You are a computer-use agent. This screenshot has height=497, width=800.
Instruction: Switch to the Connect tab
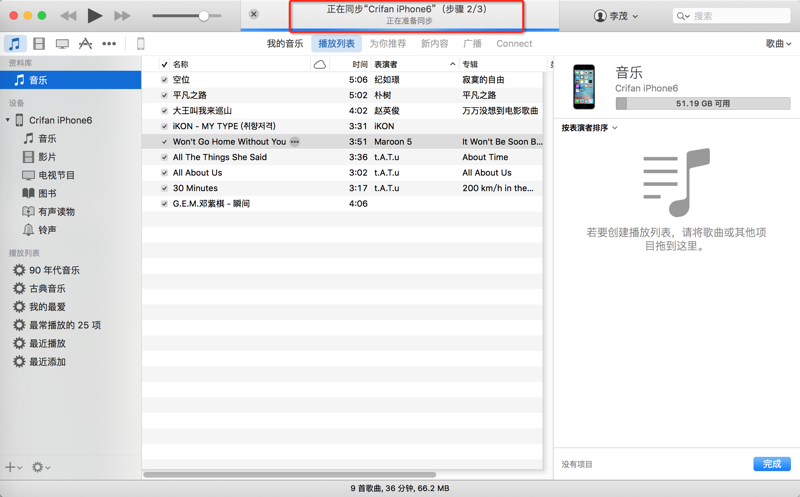(x=514, y=44)
